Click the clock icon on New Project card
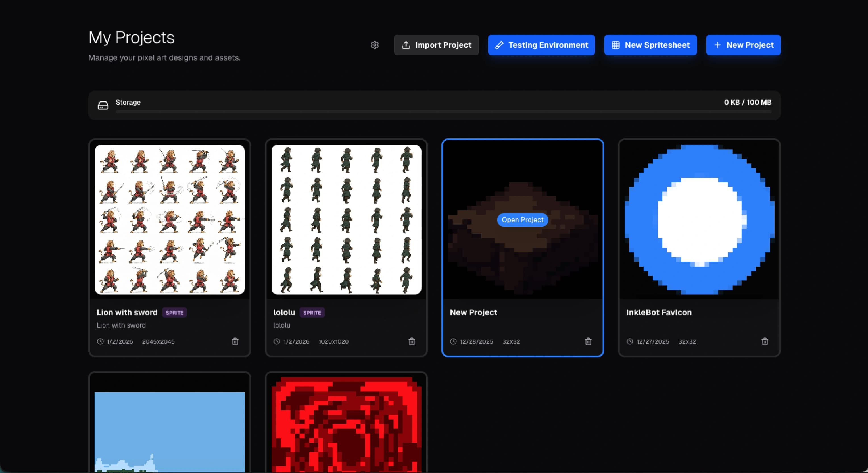Viewport: 868px width, 473px height. pyautogui.click(x=453, y=341)
